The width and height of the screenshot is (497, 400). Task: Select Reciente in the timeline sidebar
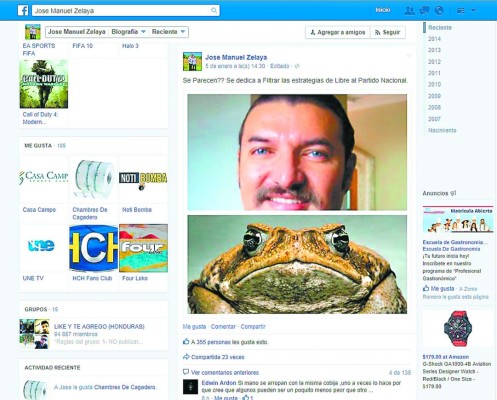pyautogui.click(x=440, y=28)
